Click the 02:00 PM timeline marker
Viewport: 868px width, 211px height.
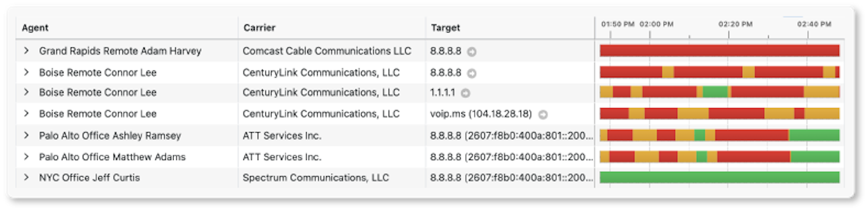pos(656,24)
